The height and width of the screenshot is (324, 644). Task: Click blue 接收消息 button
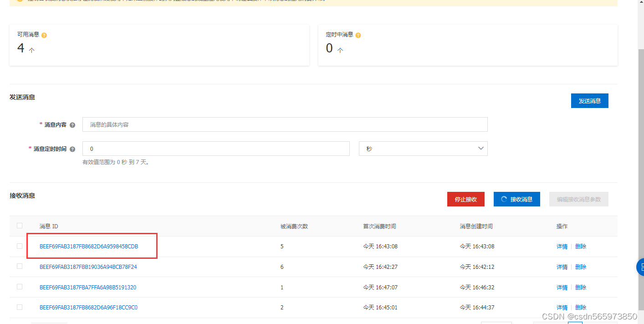pos(517,199)
